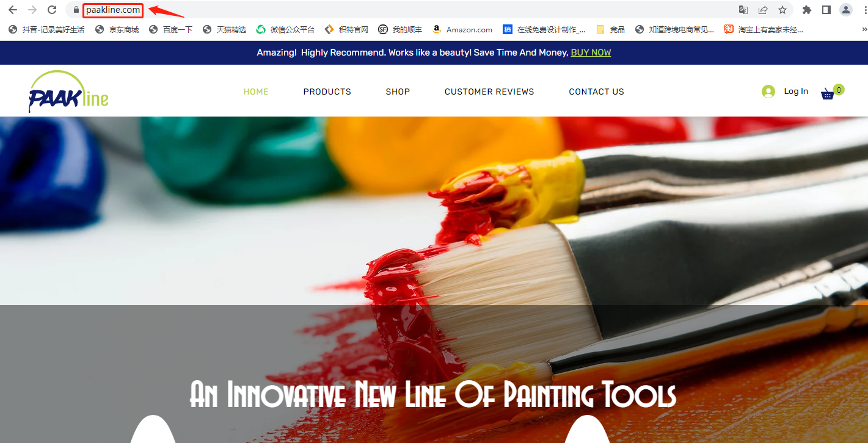Select CONTACT US in the navigation
The width and height of the screenshot is (868, 443).
596,92
